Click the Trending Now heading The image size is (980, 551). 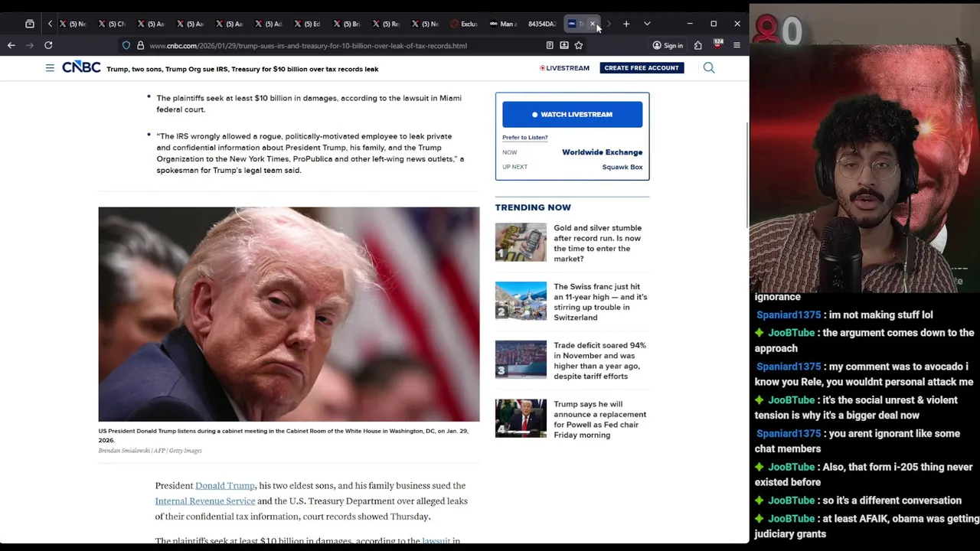tap(533, 207)
